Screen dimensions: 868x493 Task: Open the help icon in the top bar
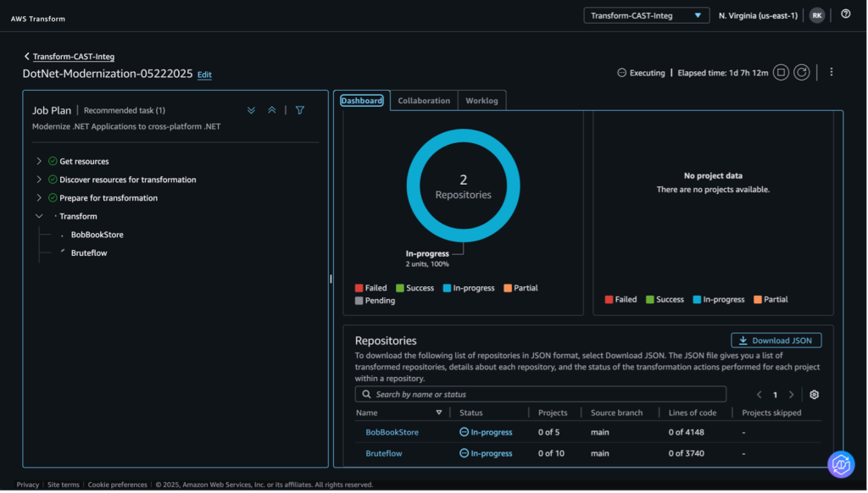845,14
